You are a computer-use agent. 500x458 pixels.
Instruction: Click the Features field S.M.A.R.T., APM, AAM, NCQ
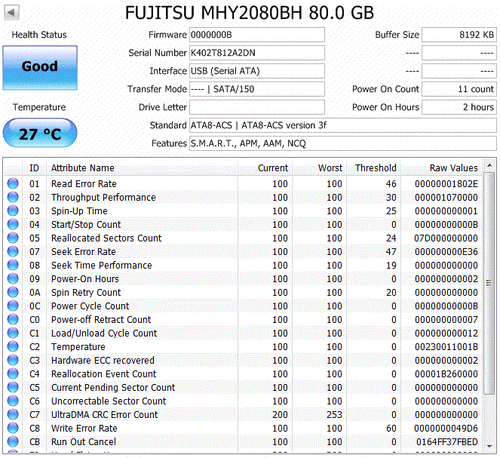[343, 143]
